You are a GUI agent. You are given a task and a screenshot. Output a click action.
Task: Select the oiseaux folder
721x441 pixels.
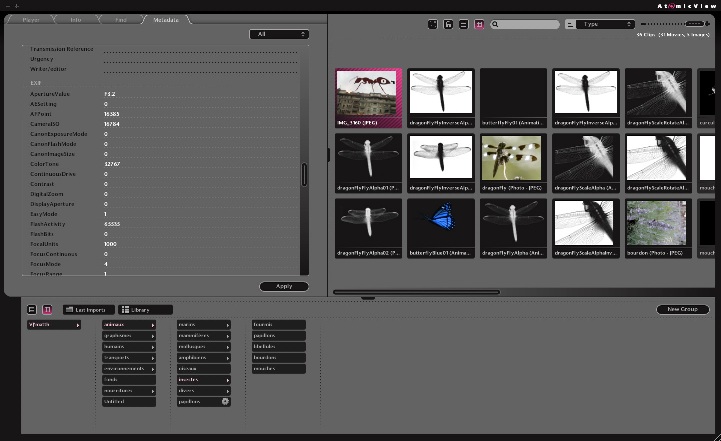tap(204, 369)
